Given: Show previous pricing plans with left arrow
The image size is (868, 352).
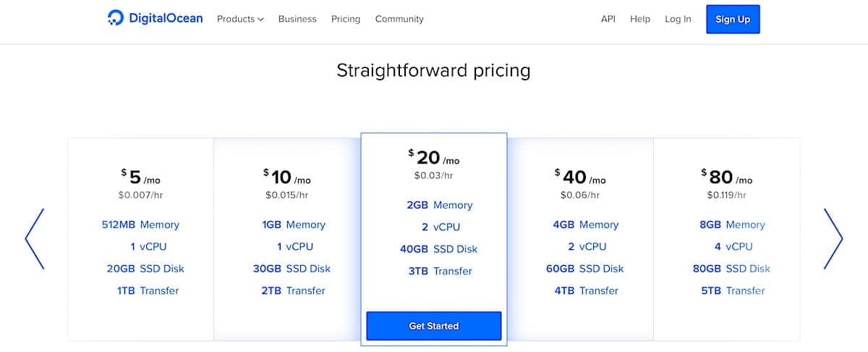Looking at the screenshot, I should (x=35, y=239).
